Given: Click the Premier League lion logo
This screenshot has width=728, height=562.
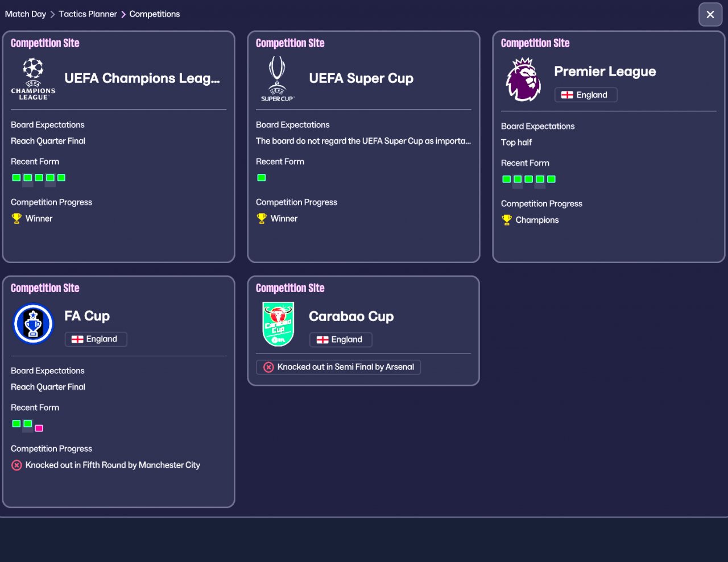Looking at the screenshot, I should (523, 80).
